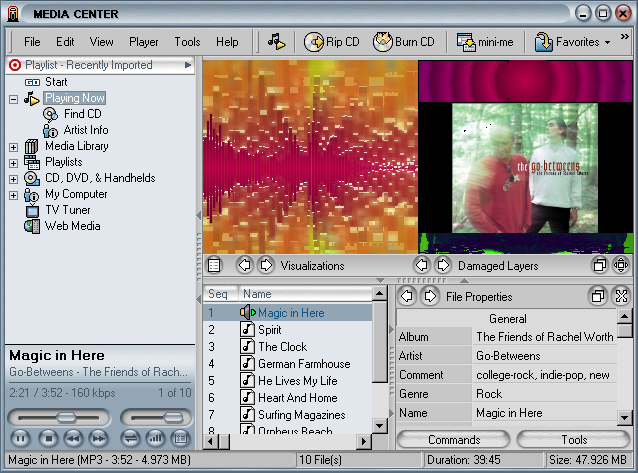Click forward arrow in File Properties panel
This screenshot has width=638, height=473.
click(430, 296)
